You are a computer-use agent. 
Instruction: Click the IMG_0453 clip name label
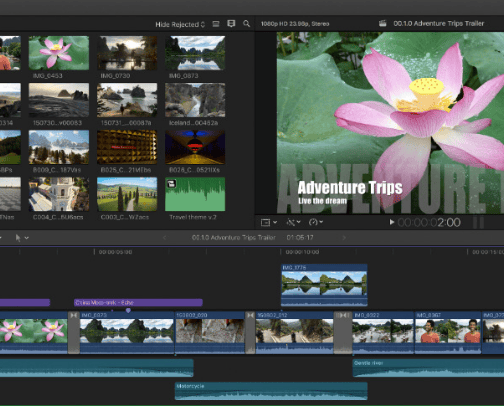pos(48,76)
